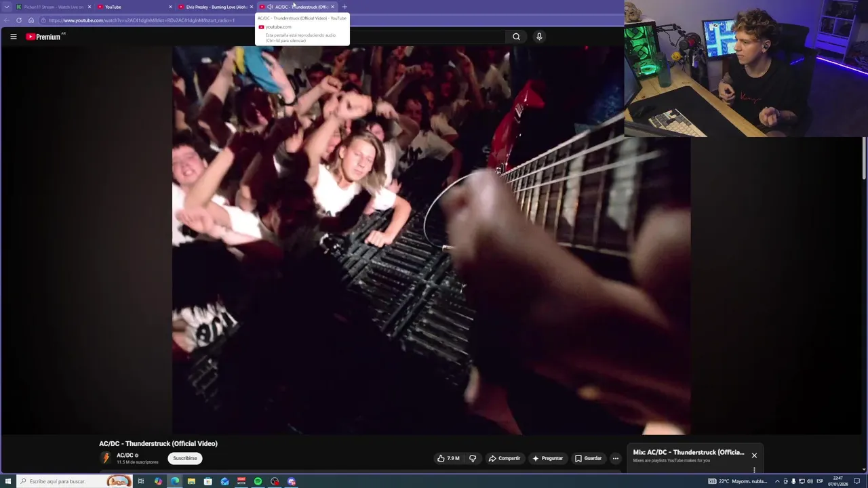Open the AC/DC channel avatar
The image size is (868, 488).
point(106,458)
